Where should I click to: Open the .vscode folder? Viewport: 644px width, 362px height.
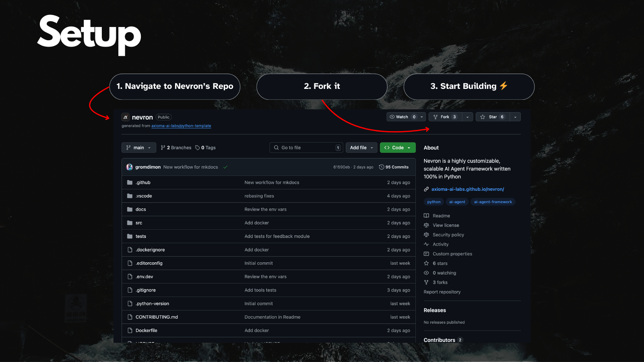pos(144,196)
